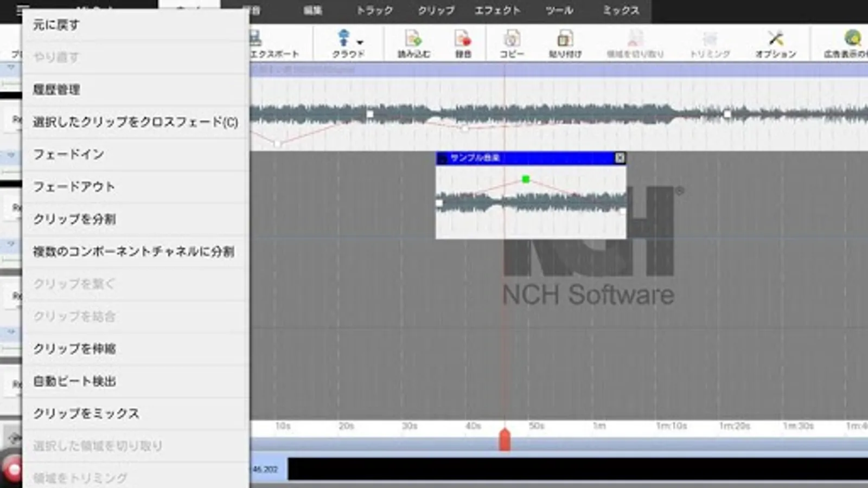Open the 編集 (Edit) menu tab

pyautogui.click(x=312, y=10)
